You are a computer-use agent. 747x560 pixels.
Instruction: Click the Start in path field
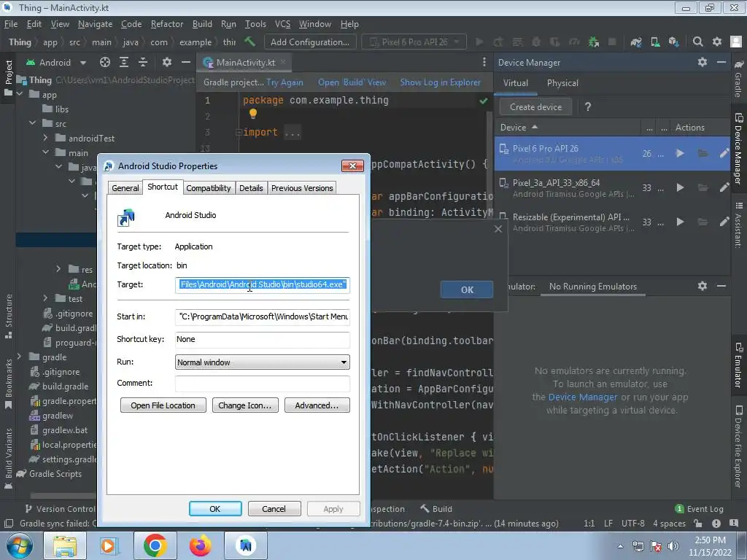click(263, 316)
